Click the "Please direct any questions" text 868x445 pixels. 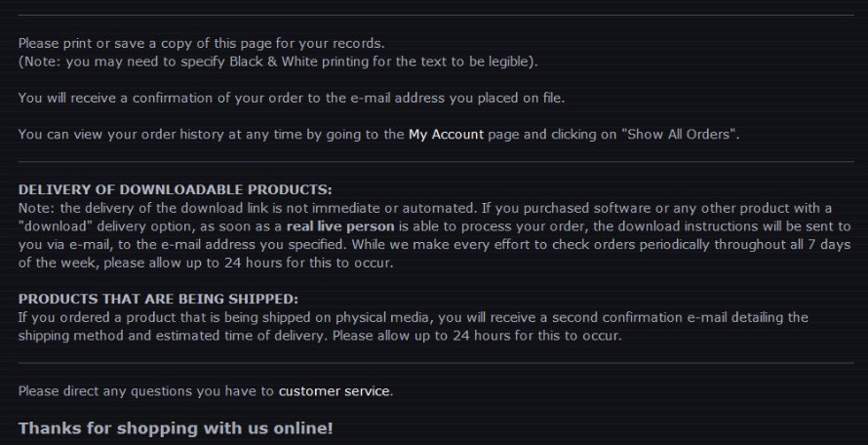(x=146, y=391)
